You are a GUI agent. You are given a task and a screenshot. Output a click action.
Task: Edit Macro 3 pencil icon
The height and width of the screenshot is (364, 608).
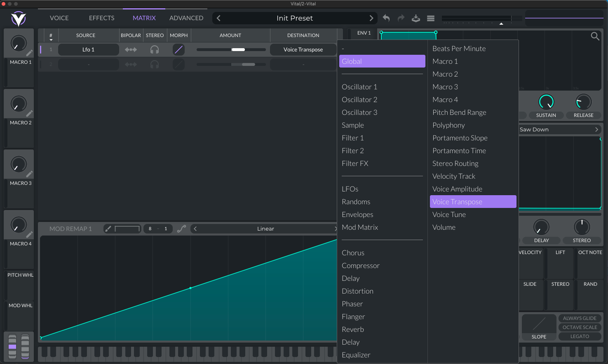coord(29,174)
